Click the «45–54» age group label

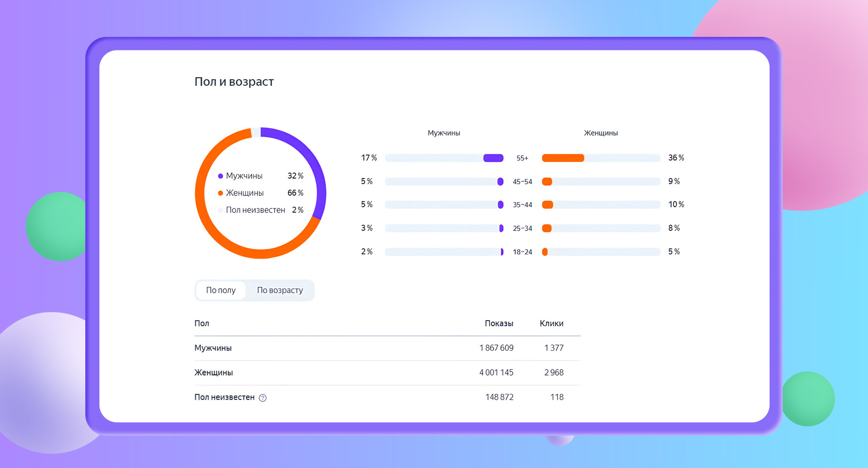(x=522, y=182)
